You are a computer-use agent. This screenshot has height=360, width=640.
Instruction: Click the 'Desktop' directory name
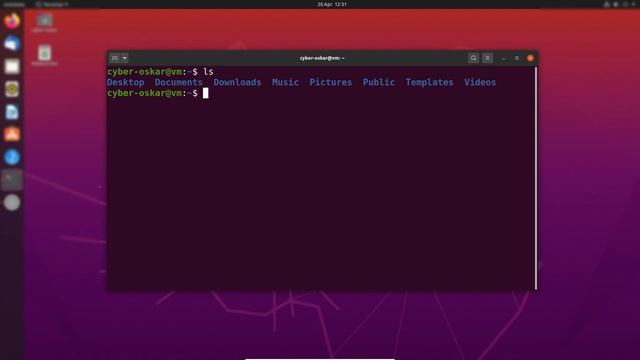pyautogui.click(x=125, y=82)
